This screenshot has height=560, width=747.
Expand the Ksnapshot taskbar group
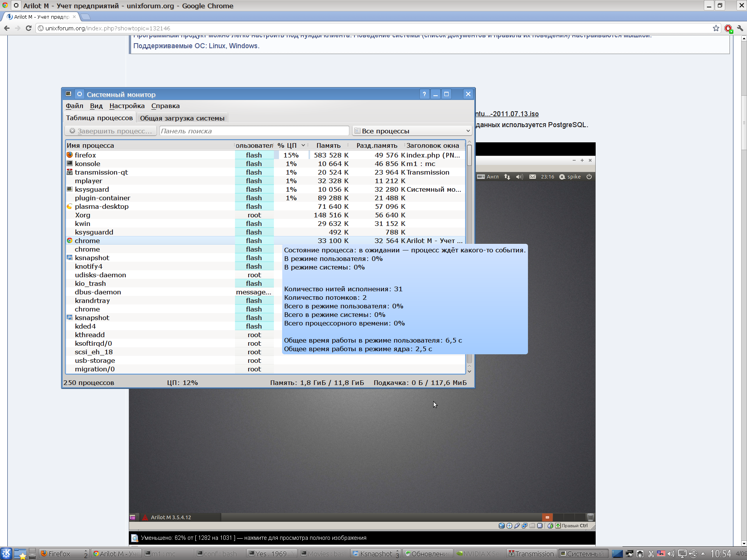coord(375,553)
